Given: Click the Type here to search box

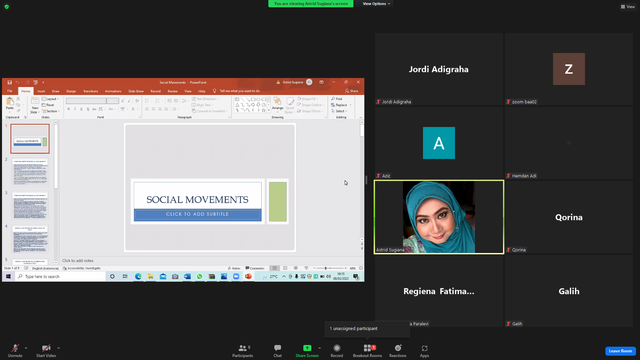Looking at the screenshot, I should coord(60,276).
